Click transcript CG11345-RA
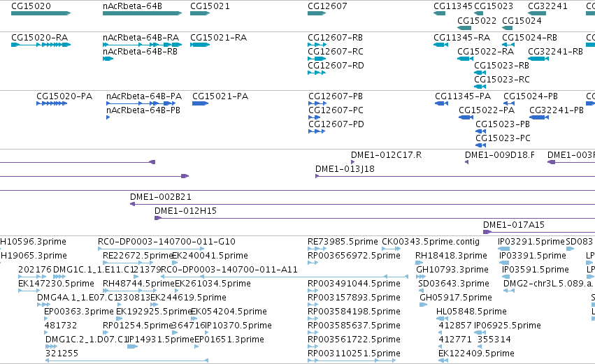This screenshot has height=364, width=595. pyautogui.click(x=462, y=38)
